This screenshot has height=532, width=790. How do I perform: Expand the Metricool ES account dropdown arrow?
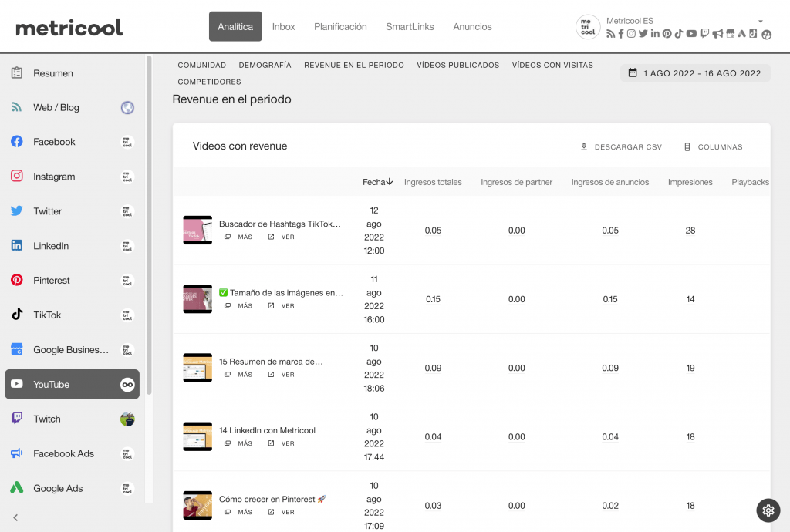coord(760,21)
